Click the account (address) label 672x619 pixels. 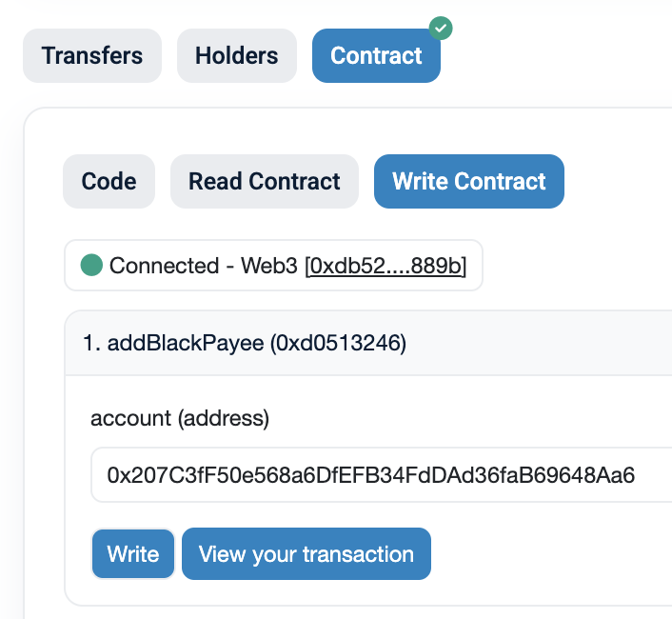(x=180, y=418)
